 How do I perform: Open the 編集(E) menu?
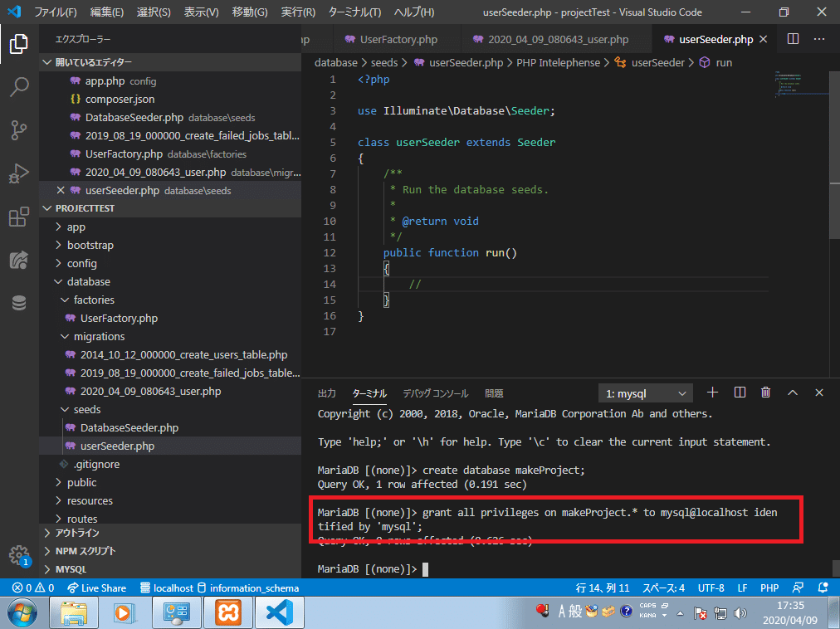click(x=106, y=12)
